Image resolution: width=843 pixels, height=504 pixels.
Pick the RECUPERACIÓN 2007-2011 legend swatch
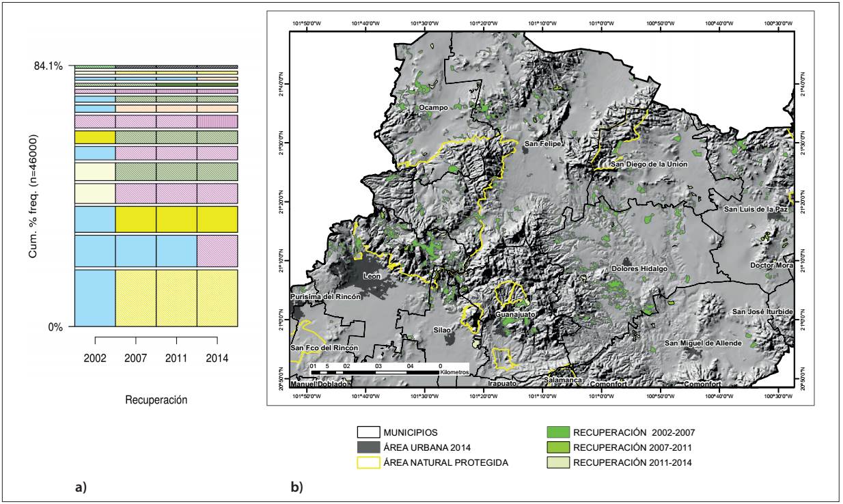pyautogui.click(x=558, y=447)
